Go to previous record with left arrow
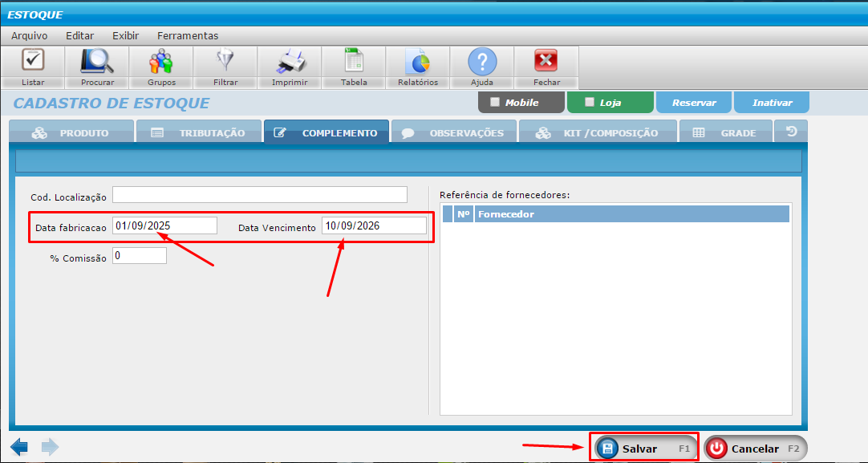868x463 pixels. pyautogui.click(x=19, y=447)
